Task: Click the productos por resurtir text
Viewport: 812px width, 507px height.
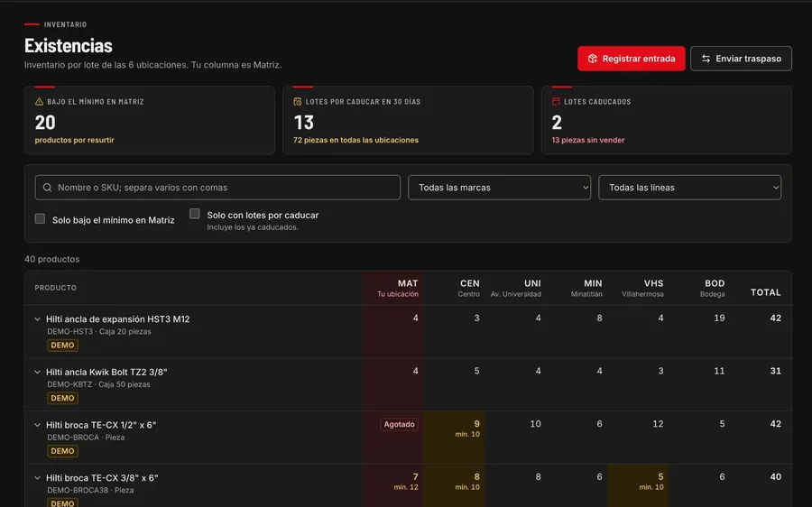Action: coord(75,140)
